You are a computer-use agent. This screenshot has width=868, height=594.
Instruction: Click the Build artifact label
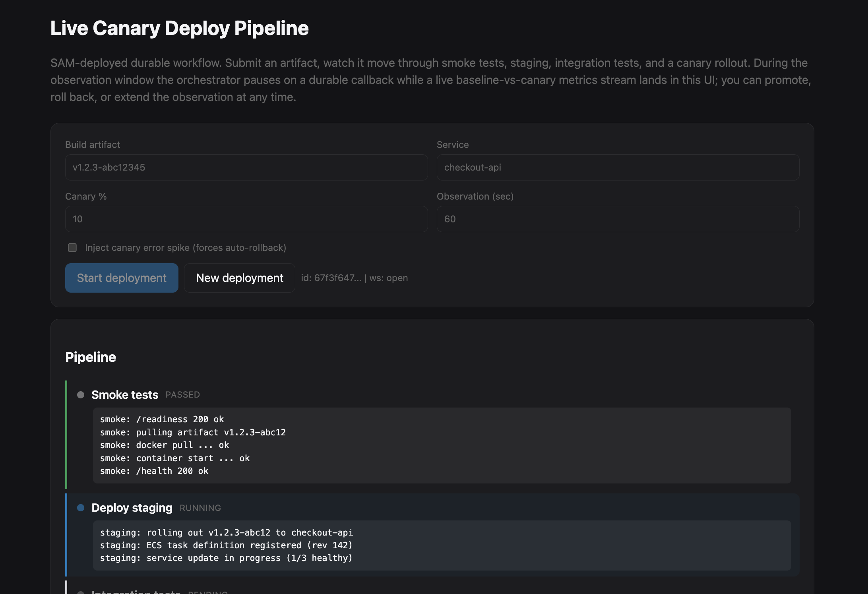(x=93, y=145)
